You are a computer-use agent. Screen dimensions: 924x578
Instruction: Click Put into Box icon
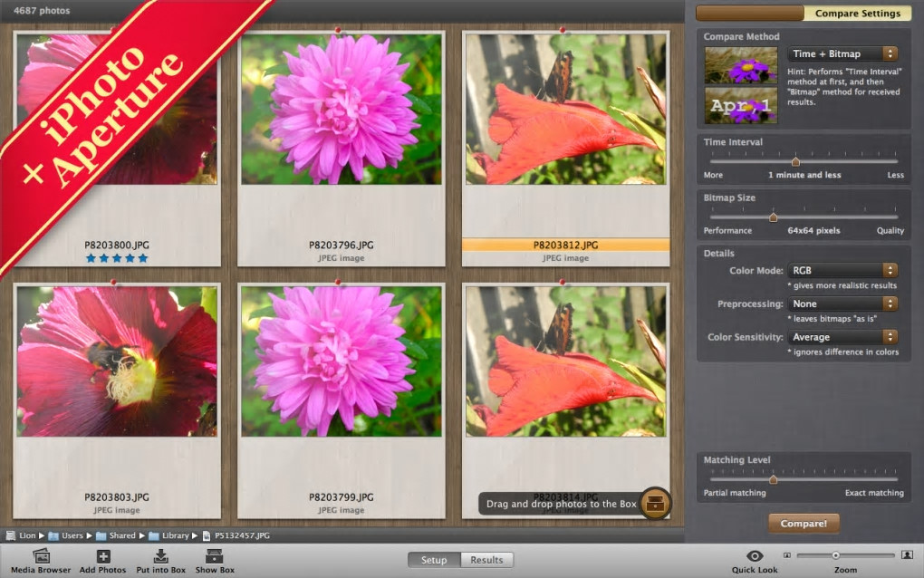(161, 555)
